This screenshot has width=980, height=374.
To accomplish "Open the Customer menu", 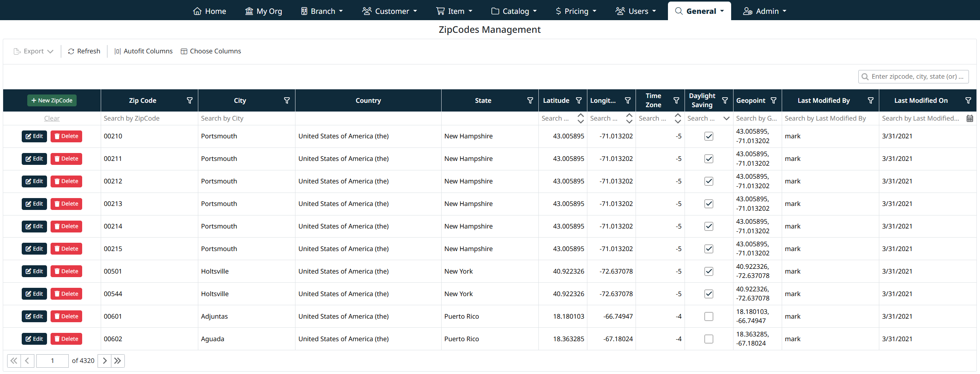I will [389, 11].
